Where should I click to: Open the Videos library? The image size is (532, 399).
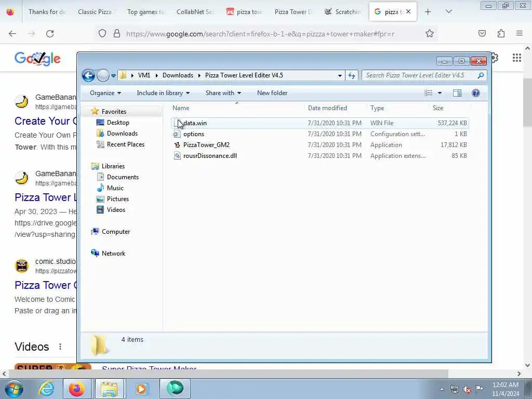point(116,210)
